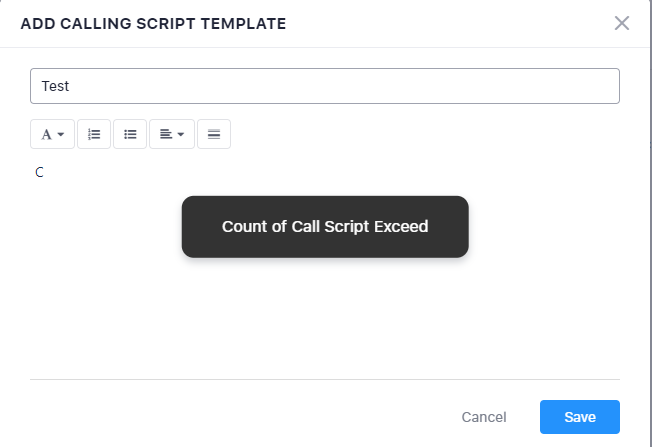This screenshot has width=652, height=447.
Task: Save the calling script template
Action: pyautogui.click(x=580, y=417)
